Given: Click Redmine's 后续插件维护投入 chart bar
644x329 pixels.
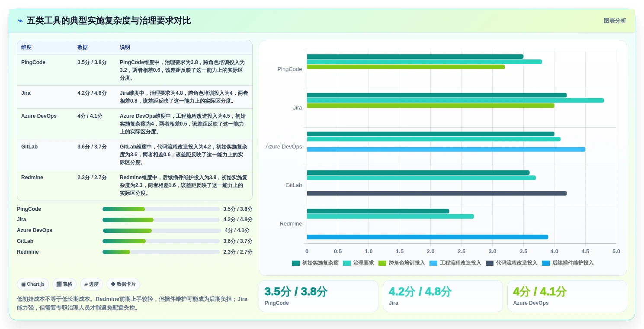Looking at the screenshot, I should (428, 237).
